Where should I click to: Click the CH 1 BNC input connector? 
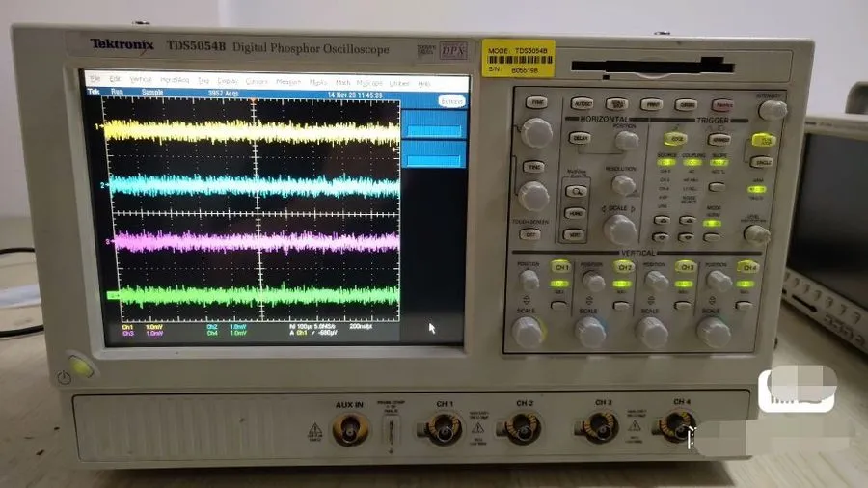[x=444, y=429]
